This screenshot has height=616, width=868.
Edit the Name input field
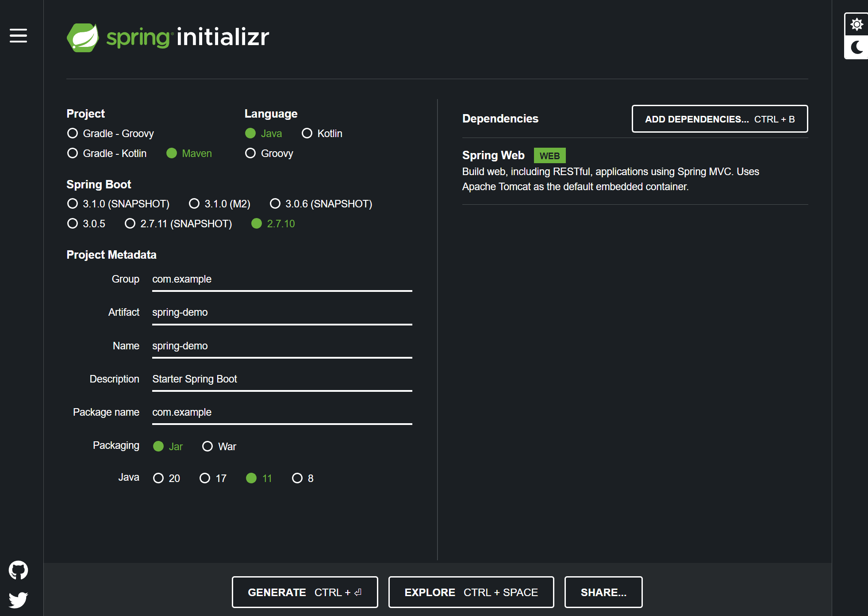tap(282, 347)
